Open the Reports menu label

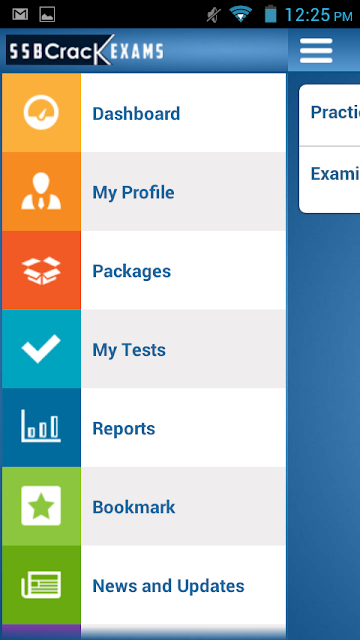124,429
